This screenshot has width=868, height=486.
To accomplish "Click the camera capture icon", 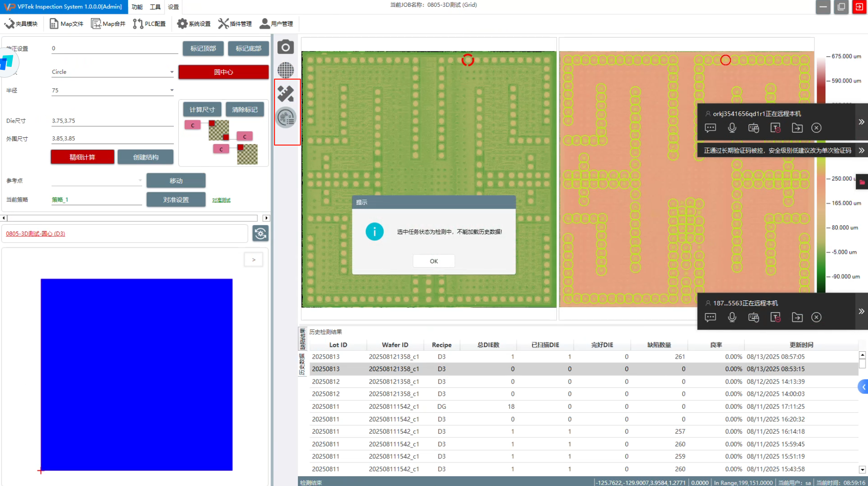I will tap(286, 47).
